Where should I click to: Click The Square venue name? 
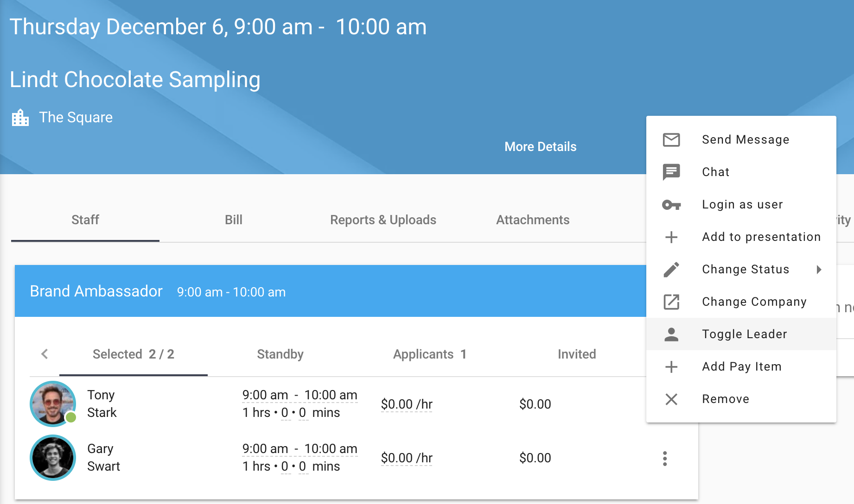pyautogui.click(x=76, y=118)
